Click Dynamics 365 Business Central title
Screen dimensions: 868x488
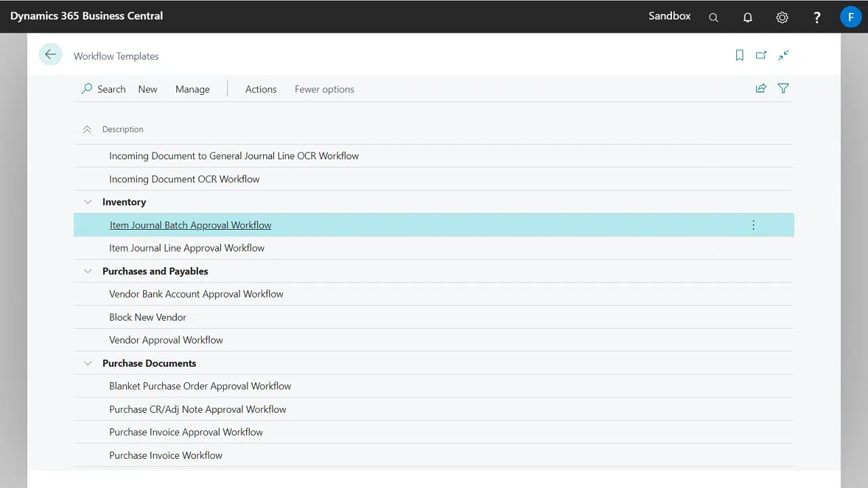87,16
